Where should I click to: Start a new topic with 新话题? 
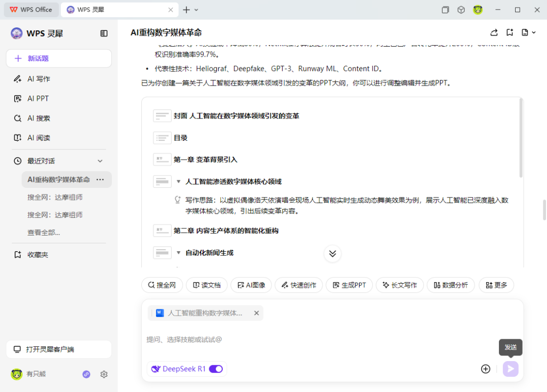(x=59, y=58)
